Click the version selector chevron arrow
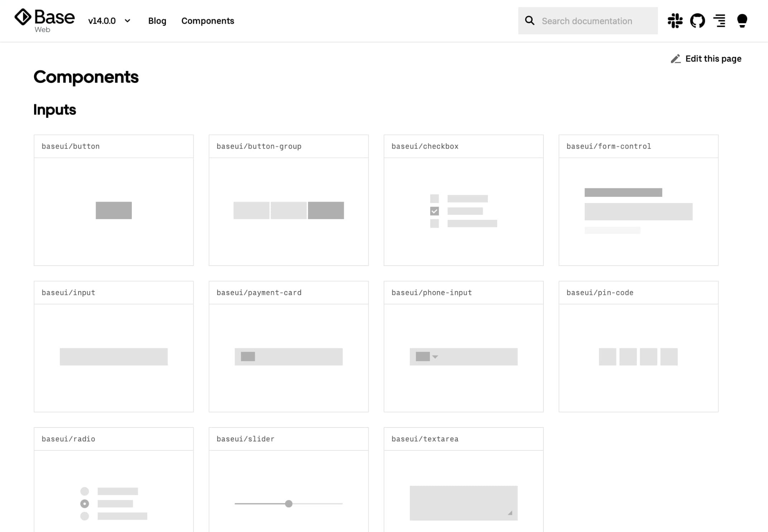This screenshot has width=768, height=532. [x=128, y=21]
